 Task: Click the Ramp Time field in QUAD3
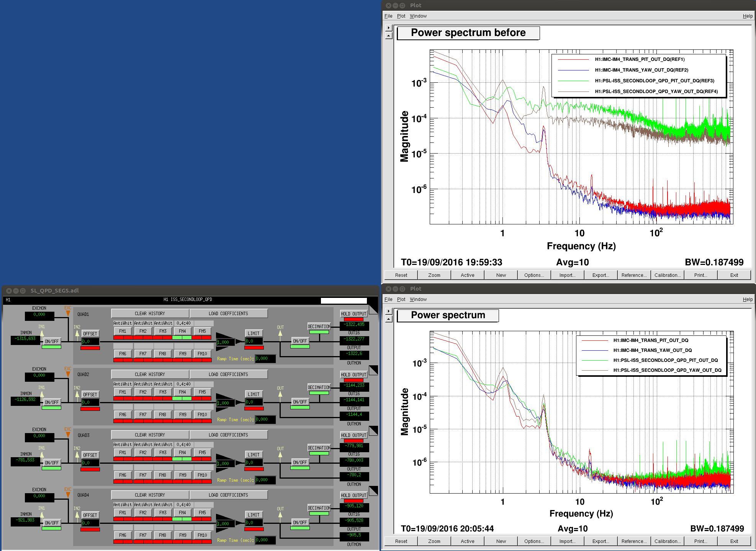click(x=265, y=480)
